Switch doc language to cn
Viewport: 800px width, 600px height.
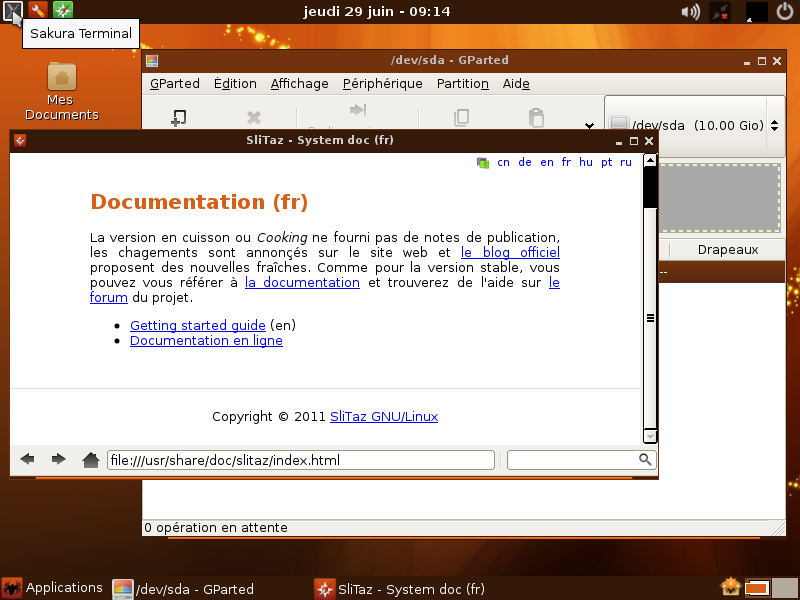pyautogui.click(x=504, y=163)
